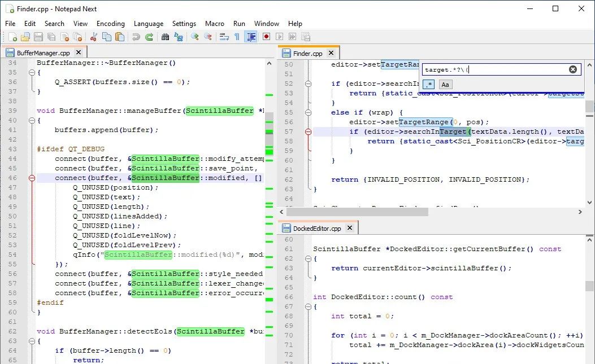Click the Replace toolbar icon

click(x=179, y=37)
